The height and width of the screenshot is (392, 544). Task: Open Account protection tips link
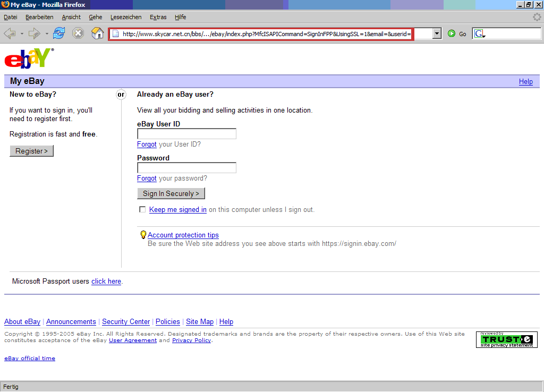click(x=183, y=235)
